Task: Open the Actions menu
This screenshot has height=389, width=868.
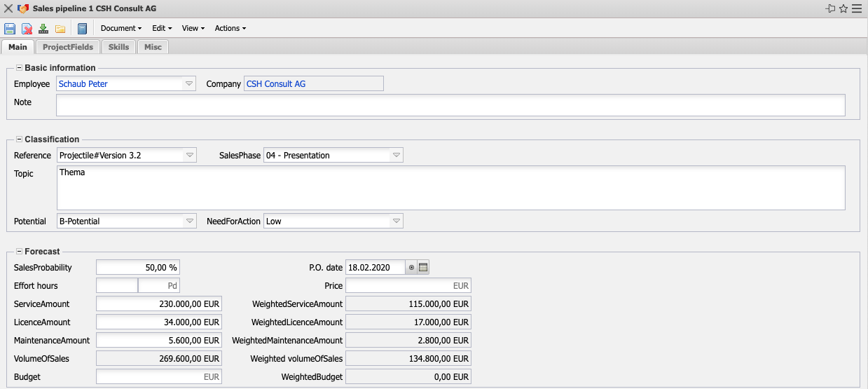Action: (230, 29)
